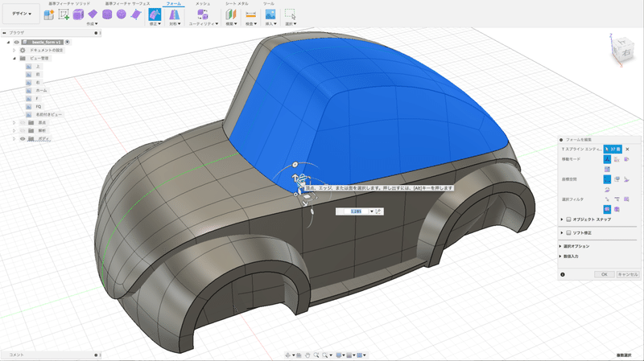Click the キャンセル button
The image size is (644, 361).
(628, 274)
